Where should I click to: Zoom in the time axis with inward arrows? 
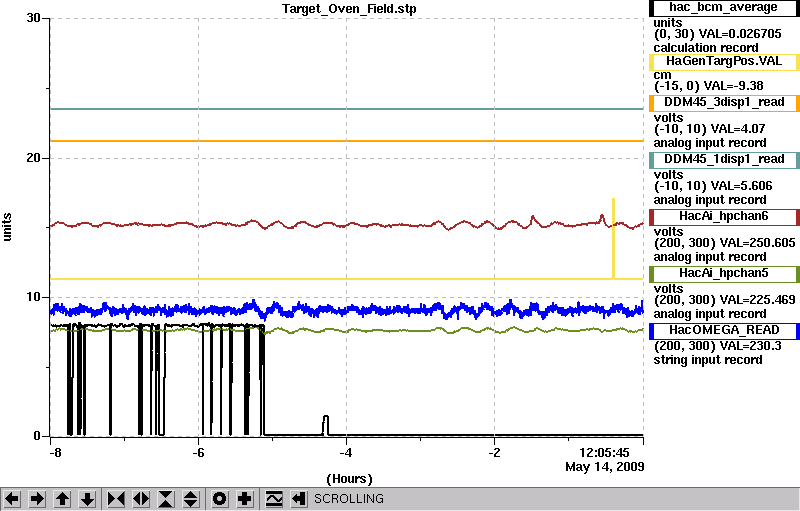tap(116, 498)
